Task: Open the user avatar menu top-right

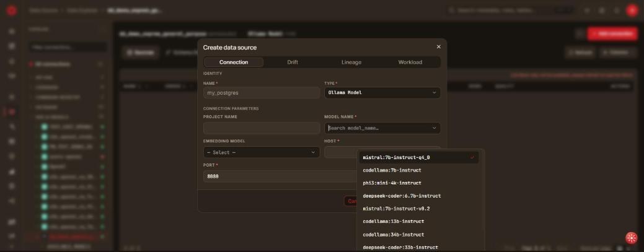Action: 632,11
